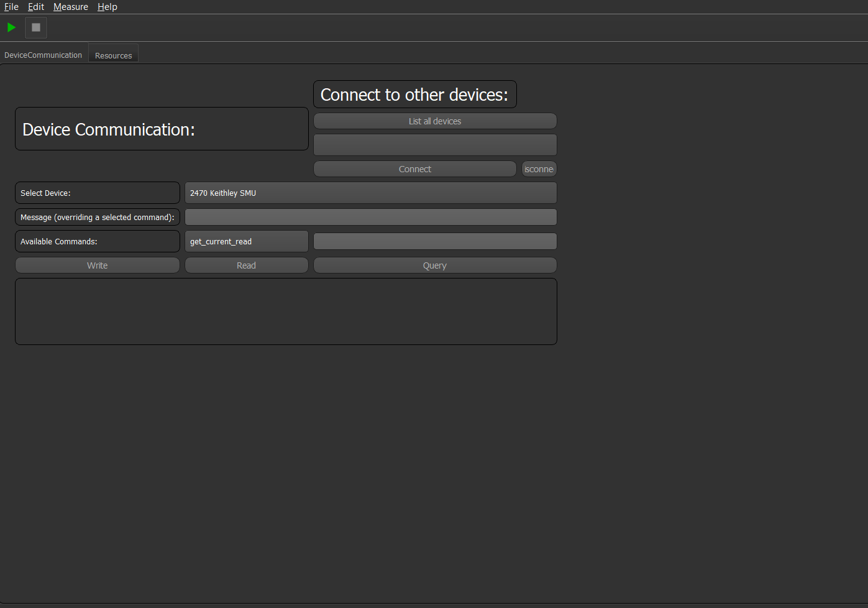This screenshot has height=608, width=868.
Task: Focus the command argument field beside get_current_read
Action: 435,241
